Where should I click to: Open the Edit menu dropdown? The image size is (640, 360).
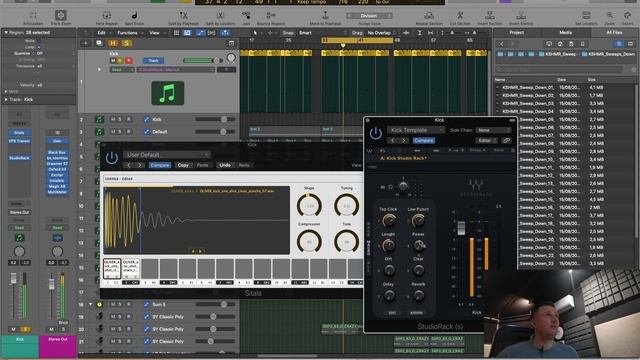102,33
